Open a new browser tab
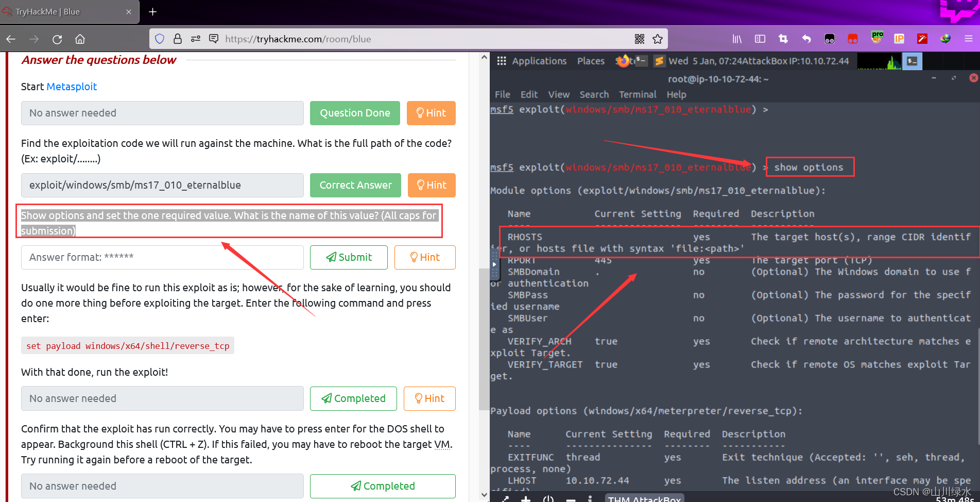 click(x=152, y=11)
